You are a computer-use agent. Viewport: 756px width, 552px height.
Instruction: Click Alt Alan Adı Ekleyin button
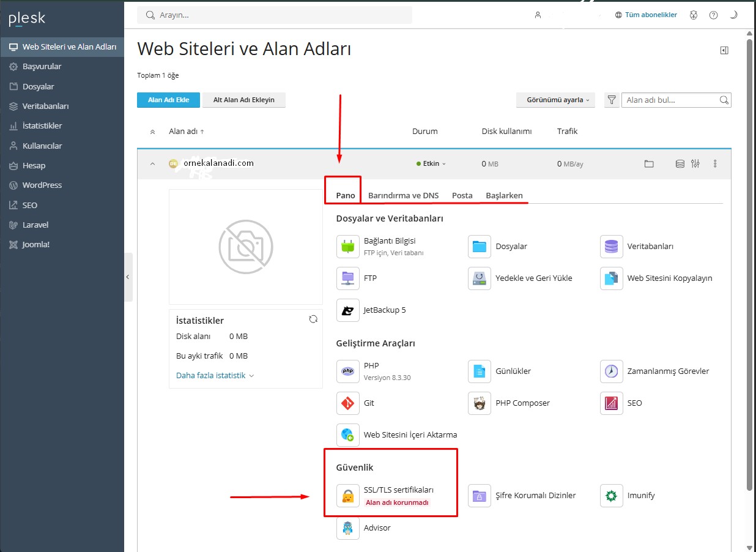[x=243, y=100]
